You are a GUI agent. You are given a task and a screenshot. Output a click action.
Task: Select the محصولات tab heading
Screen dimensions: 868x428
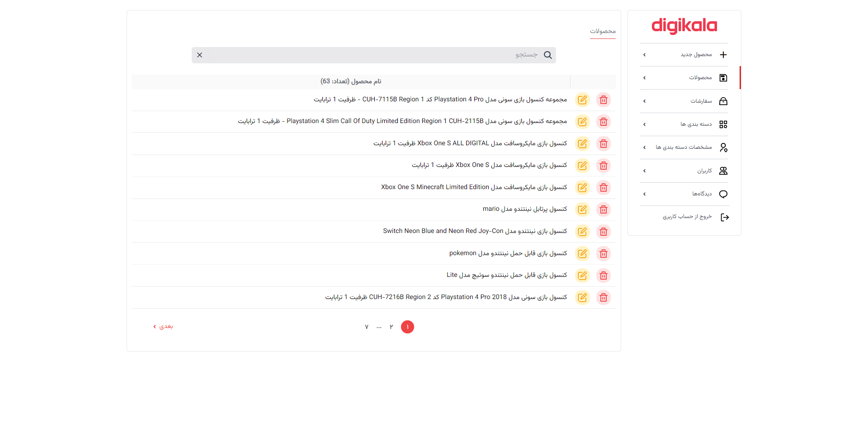603,31
